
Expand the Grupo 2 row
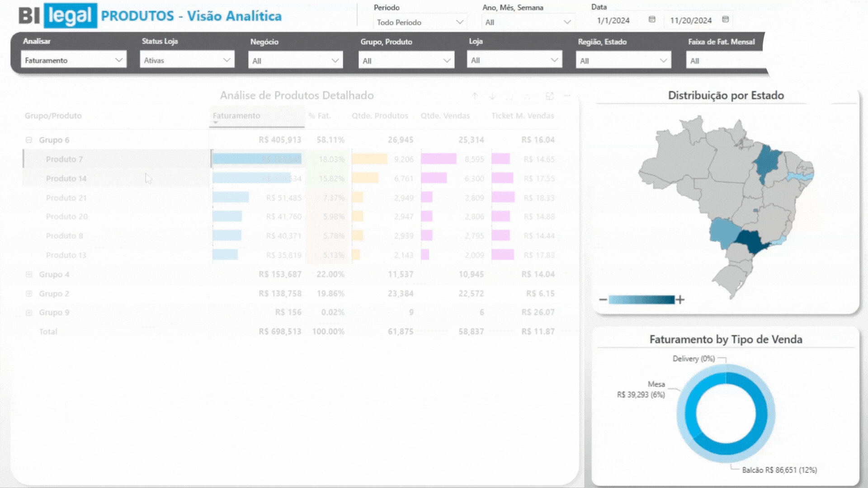pos(29,294)
